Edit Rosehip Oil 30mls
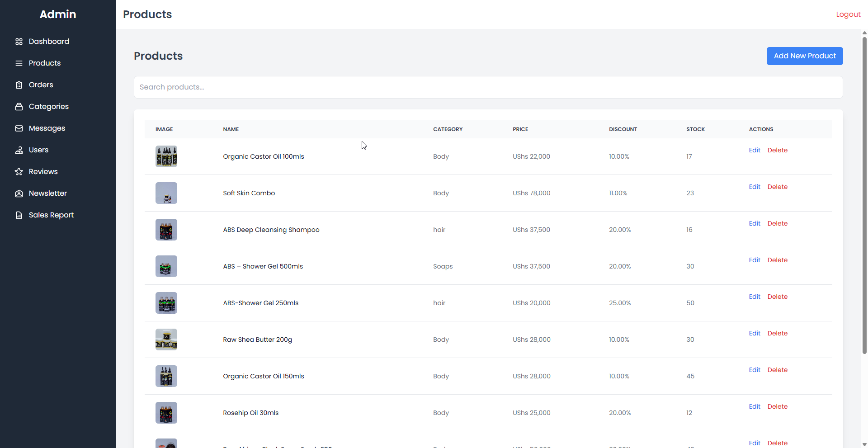 pyautogui.click(x=755, y=406)
